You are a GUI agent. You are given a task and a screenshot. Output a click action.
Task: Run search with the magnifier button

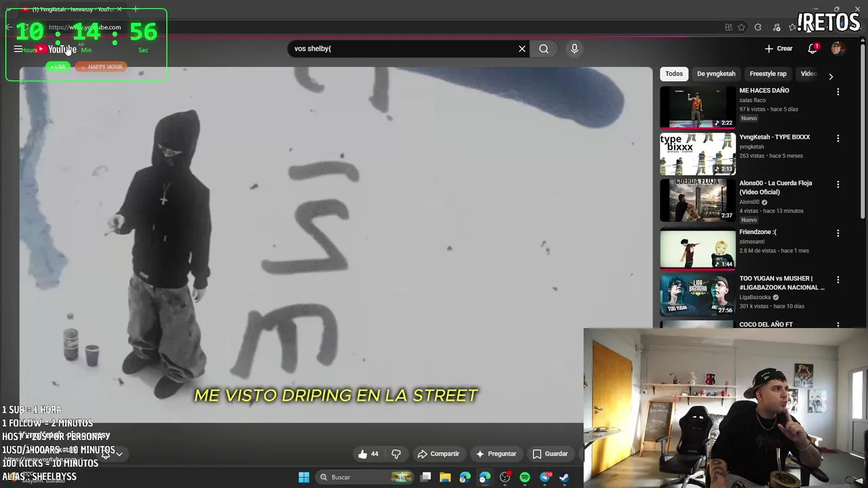click(x=544, y=49)
